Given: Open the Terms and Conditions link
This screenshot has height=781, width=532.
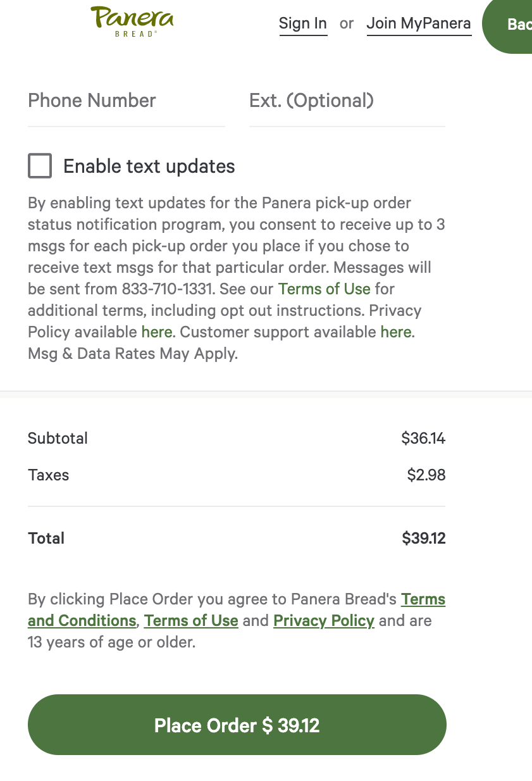Looking at the screenshot, I should pyautogui.click(x=82, y=621).
